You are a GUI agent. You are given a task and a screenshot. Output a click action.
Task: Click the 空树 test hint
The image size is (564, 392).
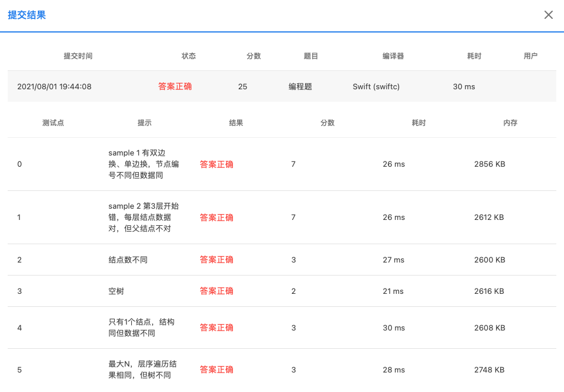click(x=116, y=291)
